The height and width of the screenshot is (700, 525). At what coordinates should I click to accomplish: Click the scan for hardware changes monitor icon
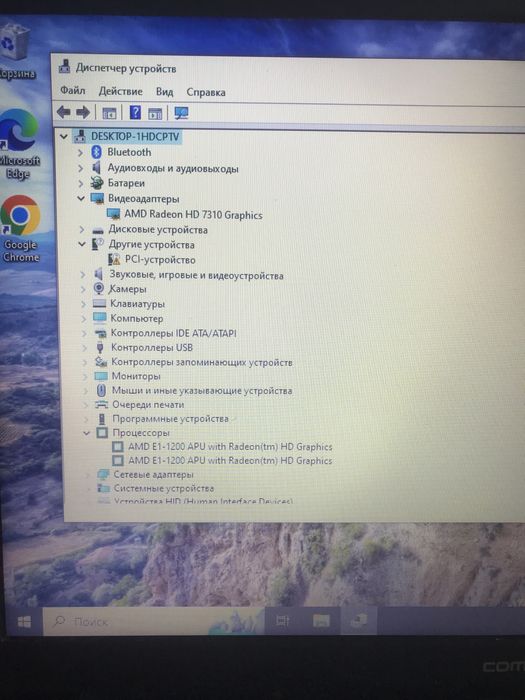pos(181,113)
